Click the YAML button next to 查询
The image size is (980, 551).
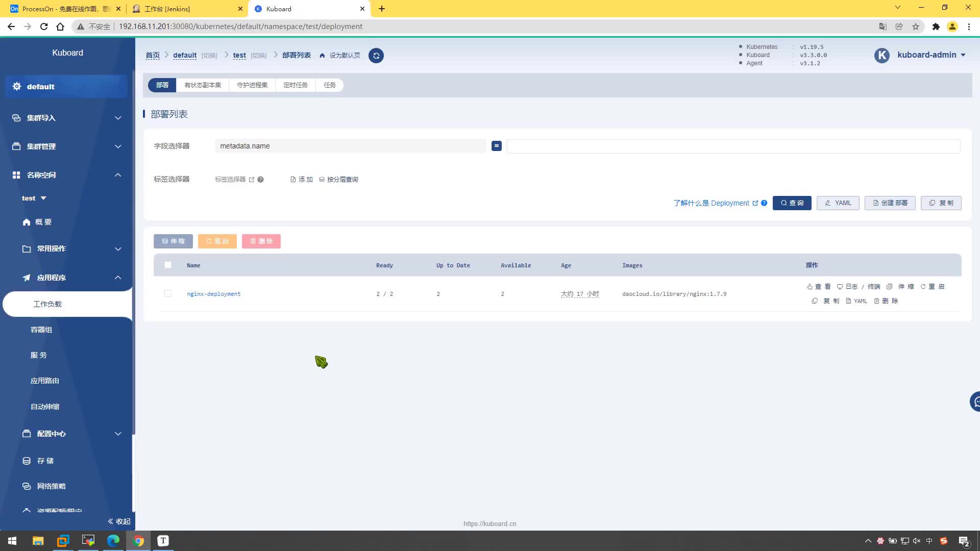pos(838,203)
